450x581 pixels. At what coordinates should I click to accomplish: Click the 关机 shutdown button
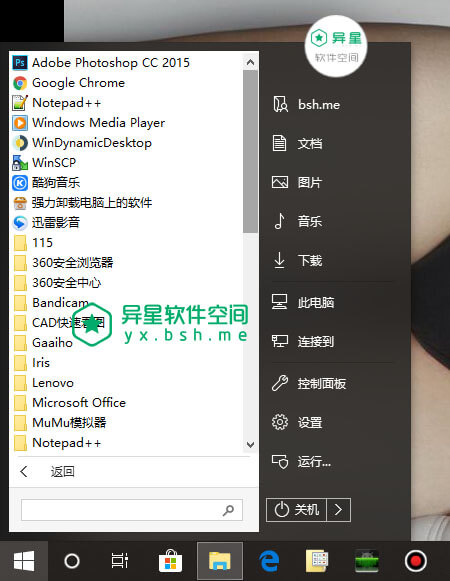(296, 510)
